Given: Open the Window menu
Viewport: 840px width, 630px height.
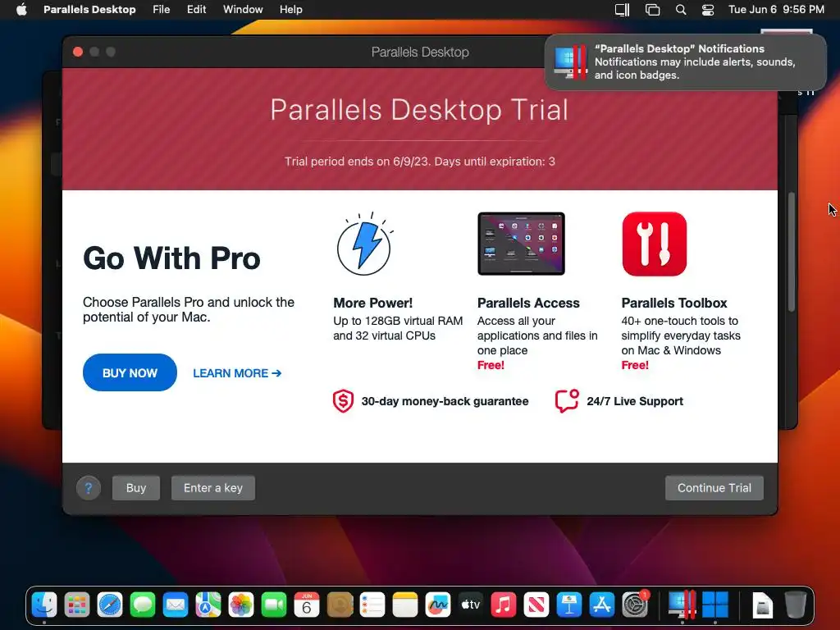Looking at the screenshot, I should pyautogui.click(x=243, y=9).
